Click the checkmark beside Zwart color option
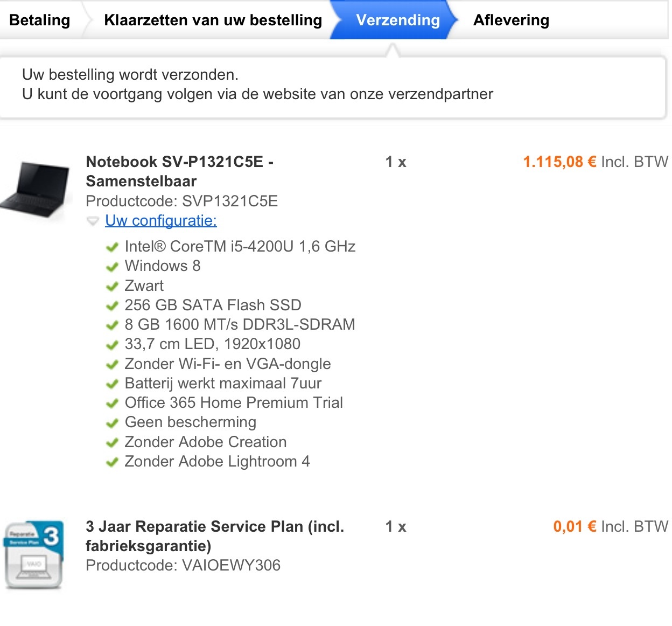 (112, 287)
